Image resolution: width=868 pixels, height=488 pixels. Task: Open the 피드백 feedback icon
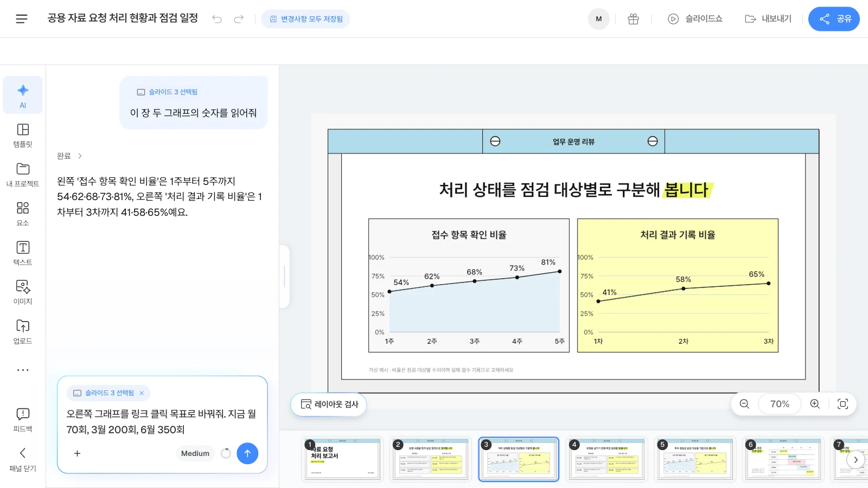point(23,420)
